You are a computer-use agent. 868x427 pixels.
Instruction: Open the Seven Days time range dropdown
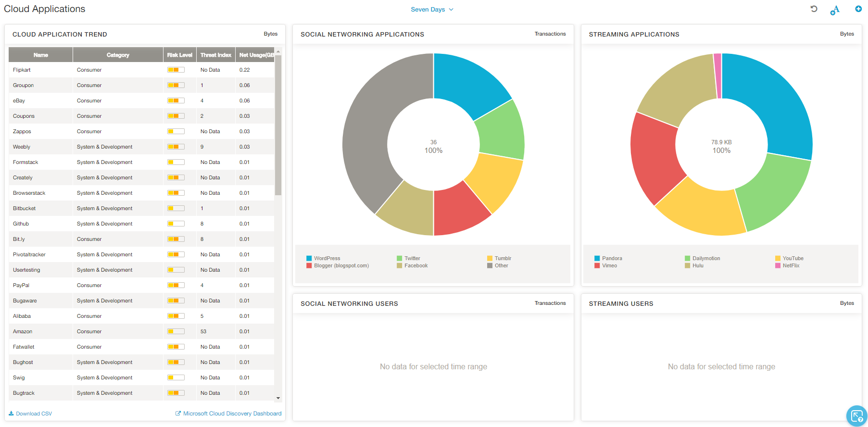coord(432,10)
